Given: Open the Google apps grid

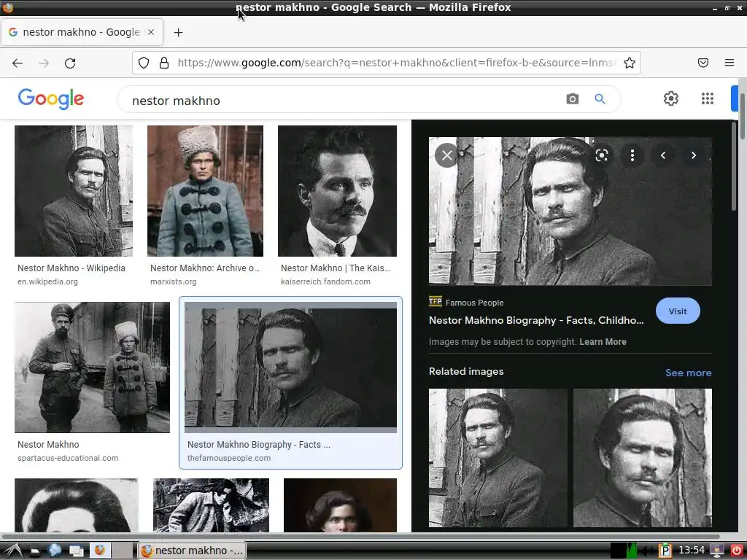Looking at the screenshot, I should tap(708, 98).
